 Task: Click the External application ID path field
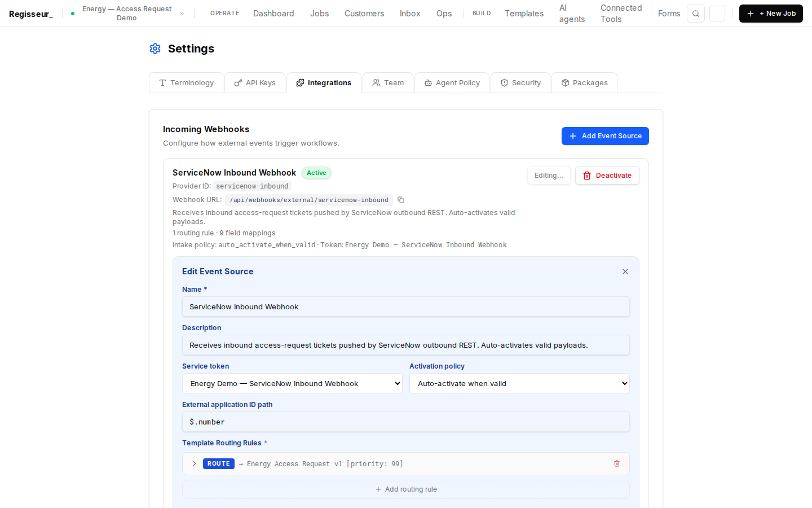click(x=406, y=422)
